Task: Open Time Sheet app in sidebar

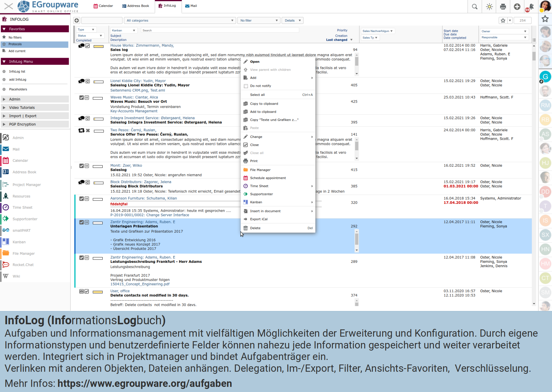Action: [22, 207]
